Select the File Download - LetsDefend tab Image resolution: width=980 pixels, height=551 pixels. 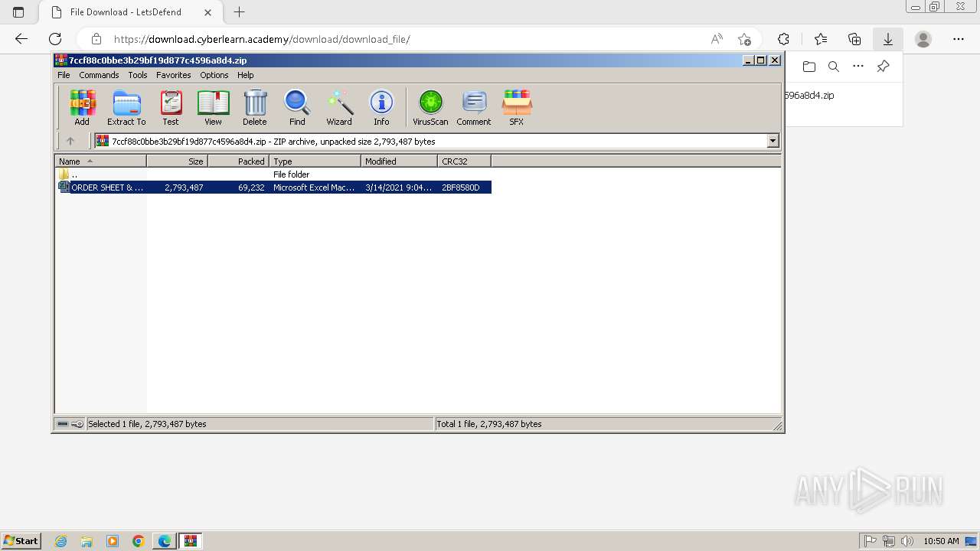(x=130, y=12)
